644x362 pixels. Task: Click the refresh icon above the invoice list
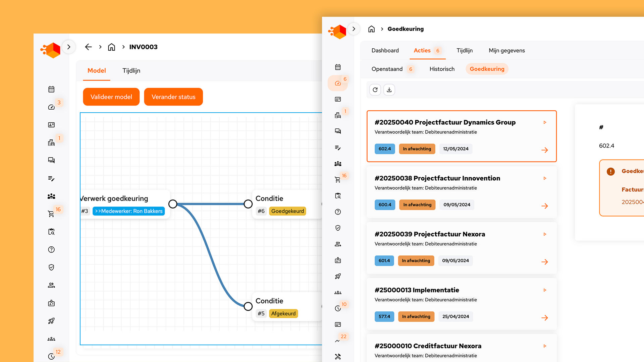pos(375,89)
